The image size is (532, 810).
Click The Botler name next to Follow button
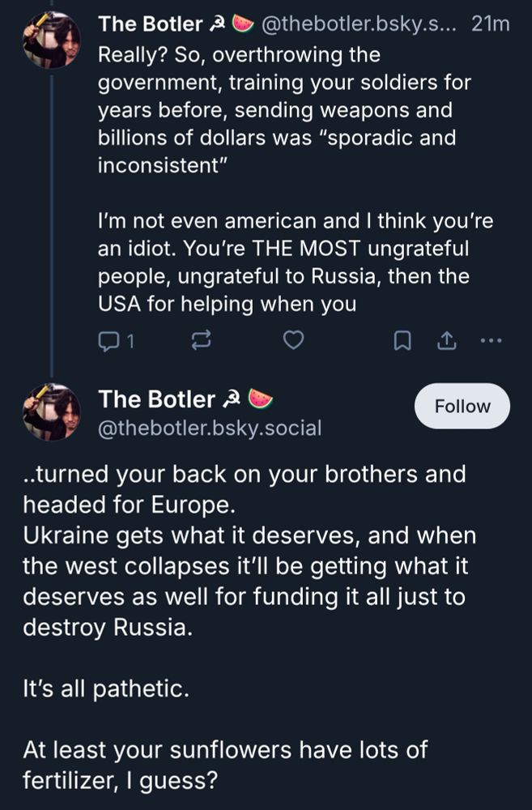pyautogui.click(x=157, y=399)
